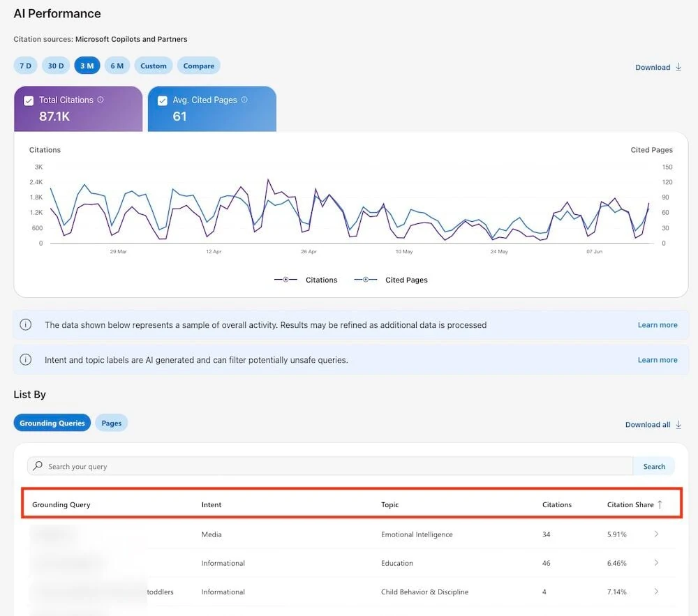Screen dimensions: 698x616
Task: Click the info icon beside Avg. Cited Pages
Action: 244,100
